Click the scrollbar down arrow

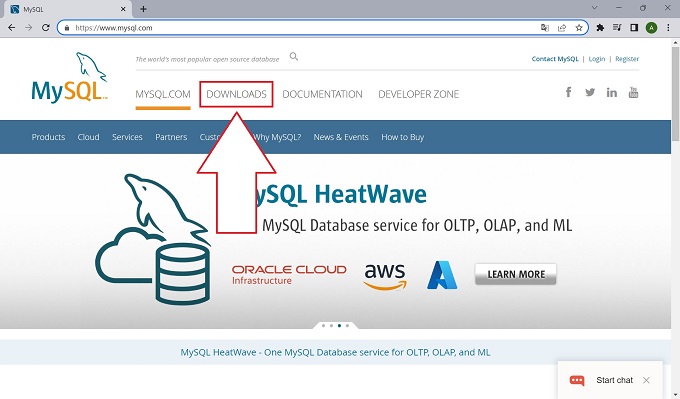pyautogui.click(x=675, y=395)
